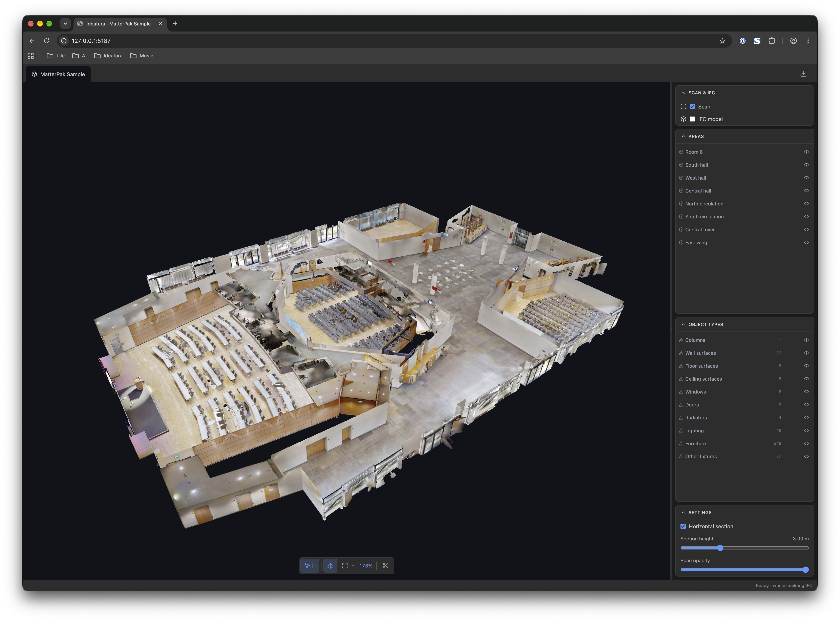The height and width of the screenshot is (621, 840).
Task: Hide the Furniture object type
Action: 806,444
